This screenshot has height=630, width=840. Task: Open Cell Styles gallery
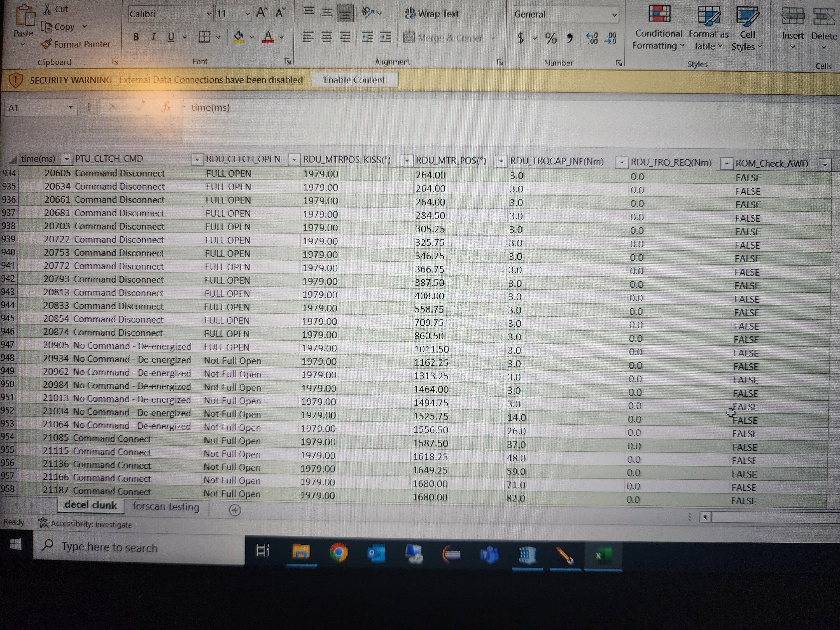(747, 29)
